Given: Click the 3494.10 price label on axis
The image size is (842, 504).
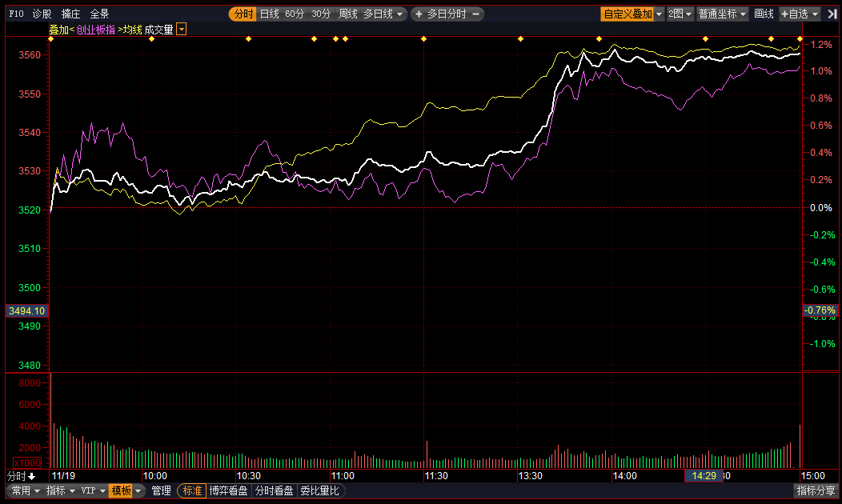Looking at the screenshot, I should pos(26,310).
